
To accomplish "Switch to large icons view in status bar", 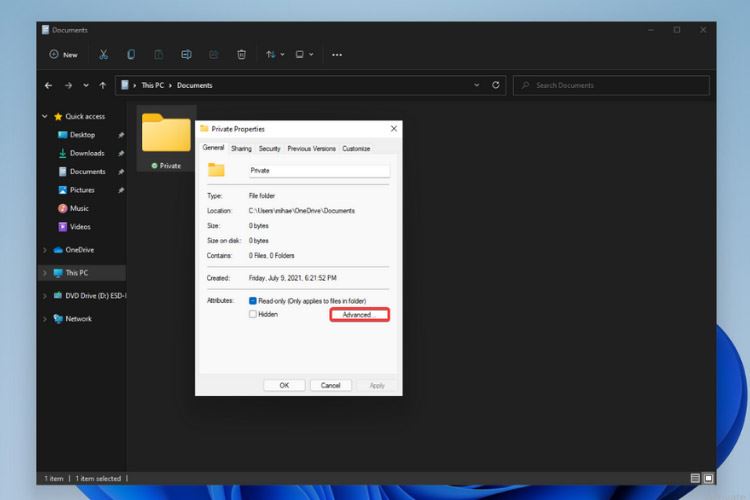I will coord(708,479).
